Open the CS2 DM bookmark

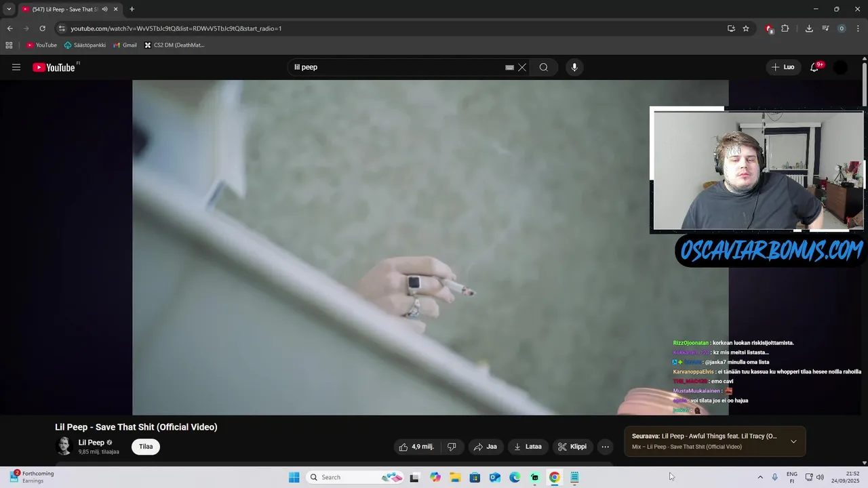pos(174,45)
